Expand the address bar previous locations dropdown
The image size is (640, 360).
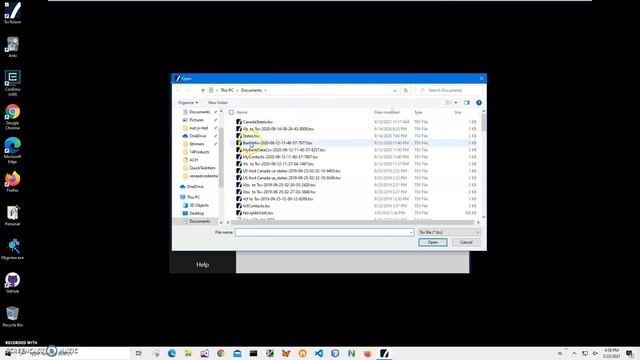tap(395, 90)
